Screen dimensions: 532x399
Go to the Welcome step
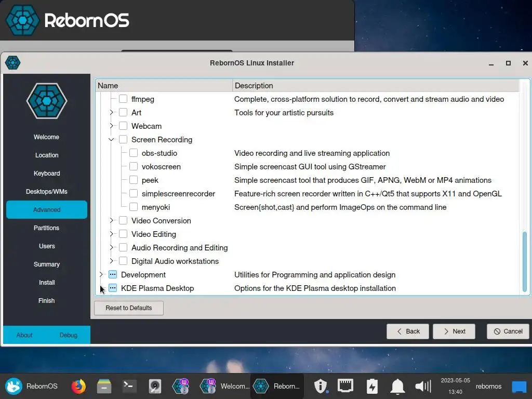point(46,137)
